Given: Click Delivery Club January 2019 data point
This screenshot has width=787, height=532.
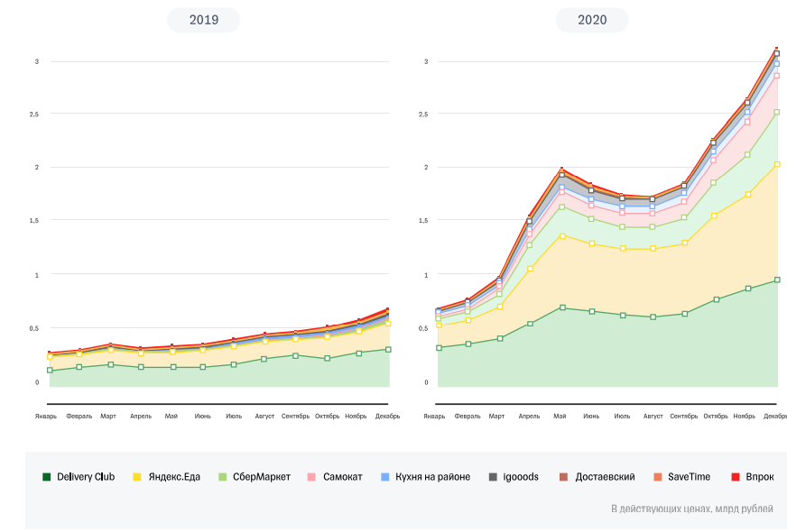Looking at the screenshot, I should (x=50, y=371).
